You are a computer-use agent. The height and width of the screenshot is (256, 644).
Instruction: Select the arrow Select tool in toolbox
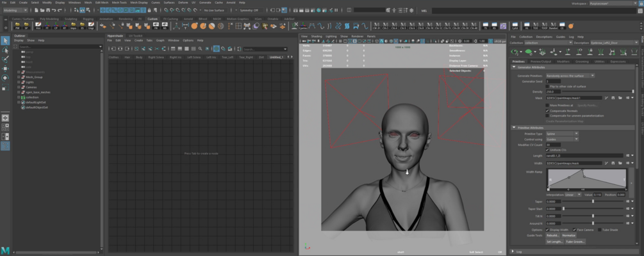(5, 40)
